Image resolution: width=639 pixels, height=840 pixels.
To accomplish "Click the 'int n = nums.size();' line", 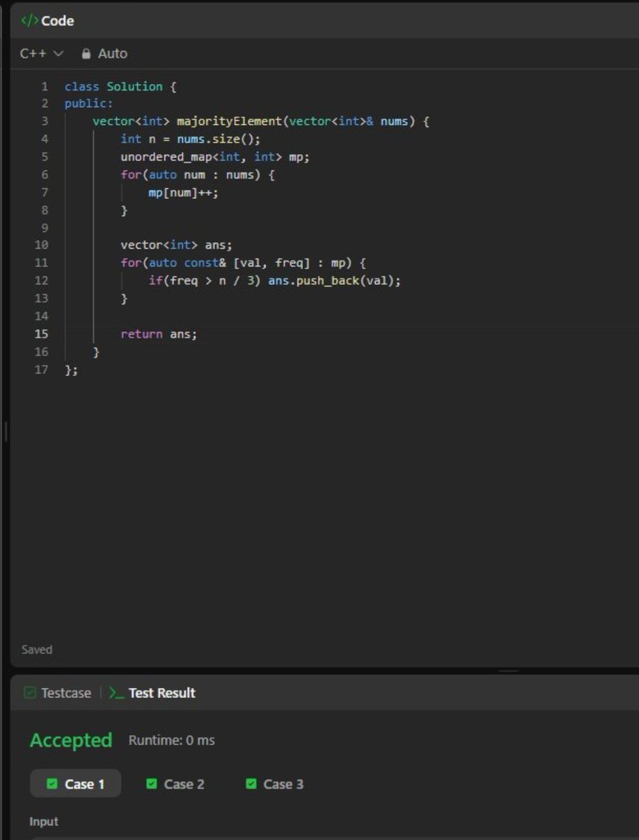I will 190,139.
